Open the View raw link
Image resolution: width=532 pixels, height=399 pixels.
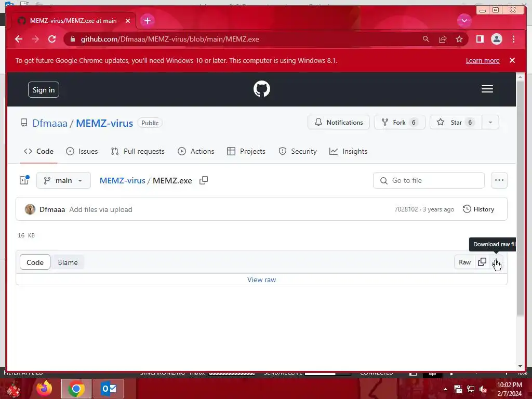pos(262,280)
